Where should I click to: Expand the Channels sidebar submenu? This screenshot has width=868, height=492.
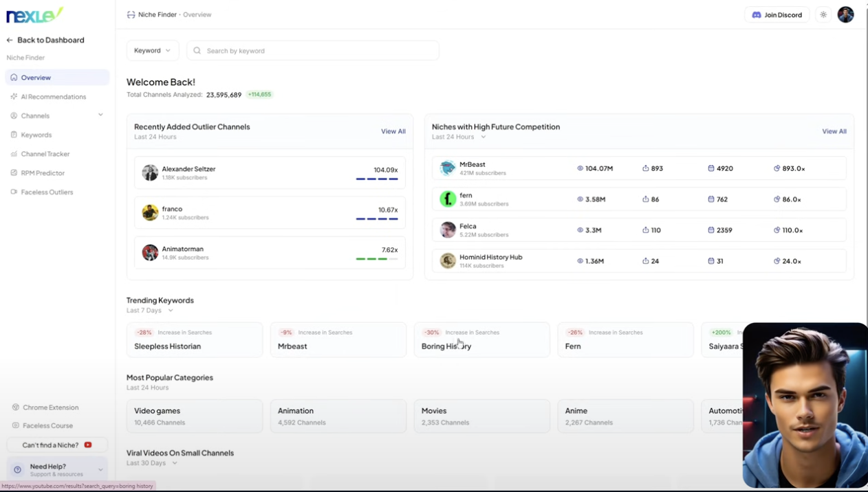coord(100,115)
